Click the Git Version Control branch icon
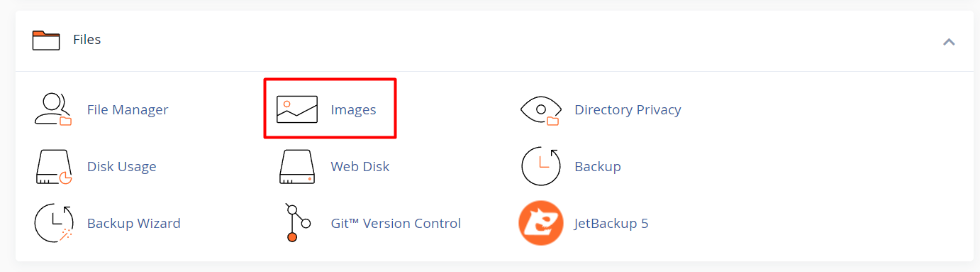The width and height of the screenshot is (980, 272). coord(298,223)
